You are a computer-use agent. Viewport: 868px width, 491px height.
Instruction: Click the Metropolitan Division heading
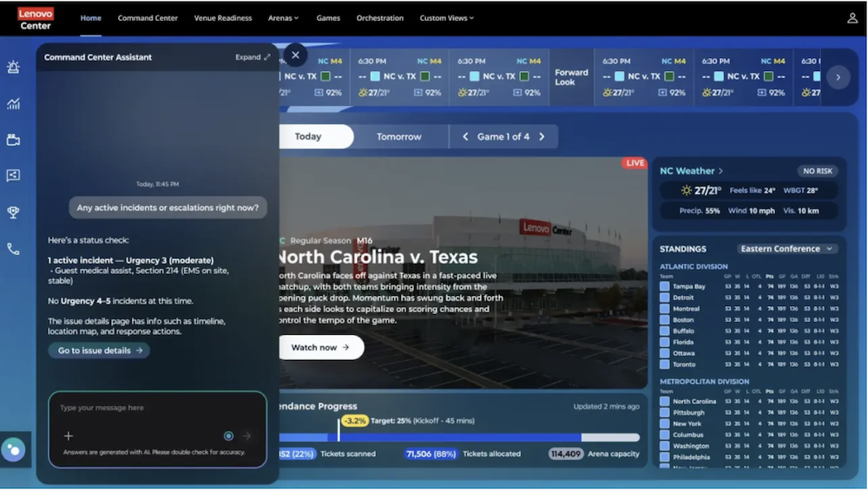point(704,382)
